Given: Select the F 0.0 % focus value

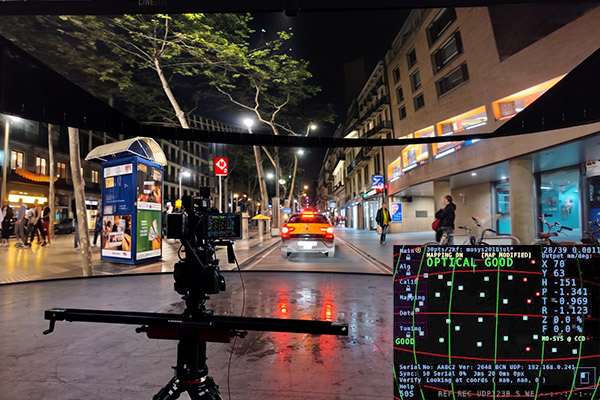Looking at the screenshot, I should 562,328.
